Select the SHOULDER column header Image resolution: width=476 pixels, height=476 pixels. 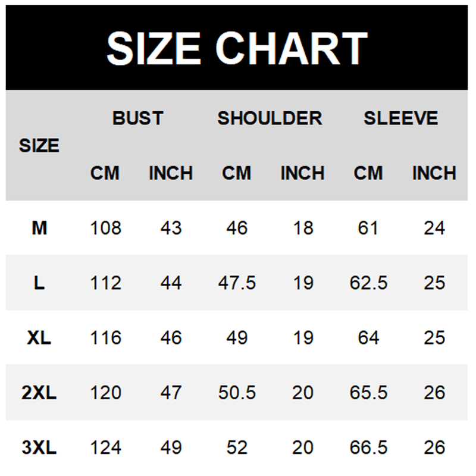[270, 118]
